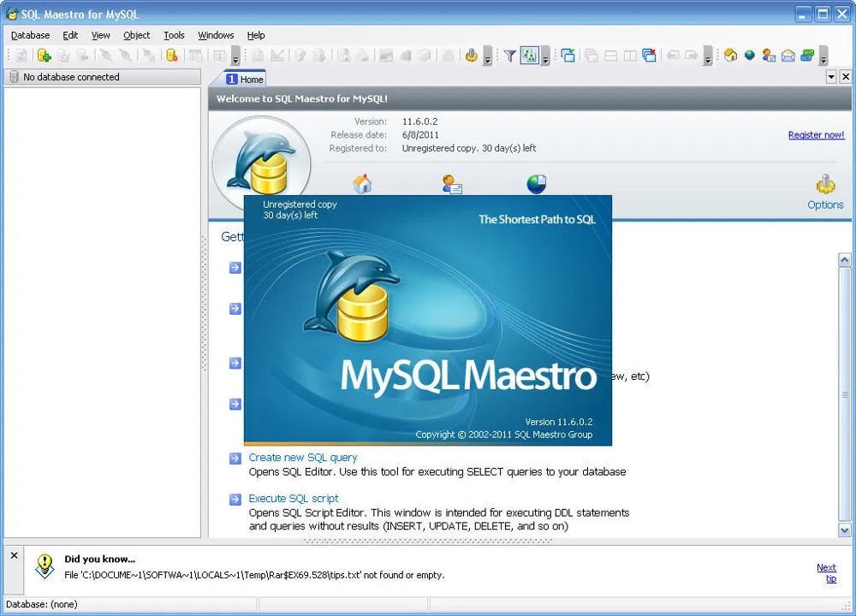Click the arrow icon beside Execute SQL script

(x=235, y=500)
